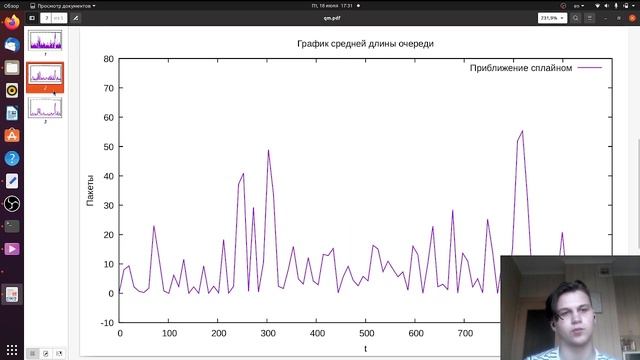
Task: Select the page 3 thumbnail
Action: pyautogui.click(x=45, y=108)
